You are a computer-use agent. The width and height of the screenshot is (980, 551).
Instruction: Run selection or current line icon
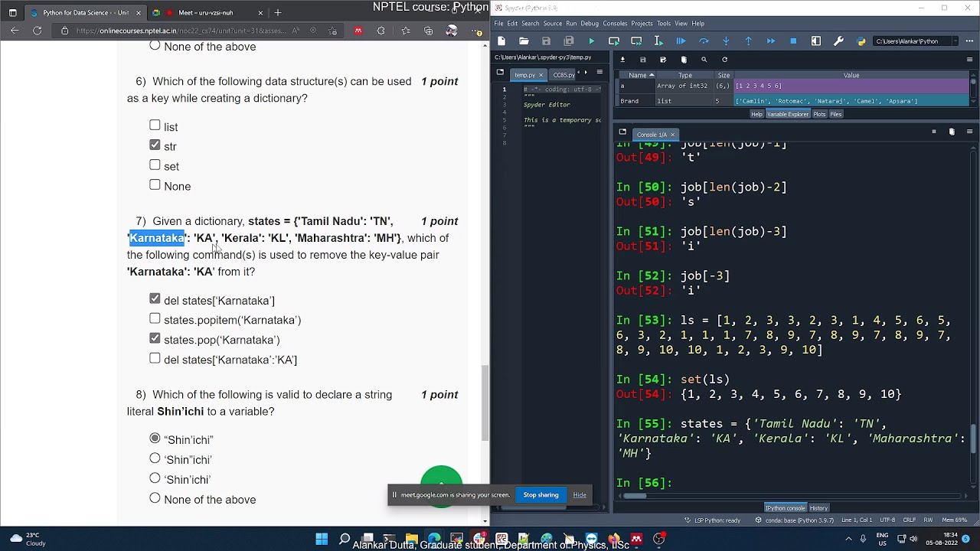point(658,41)
